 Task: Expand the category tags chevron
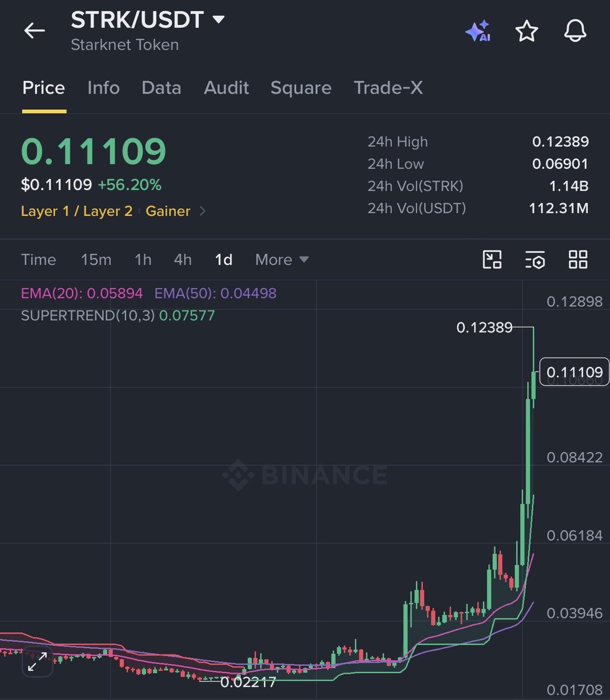(202, 211)
